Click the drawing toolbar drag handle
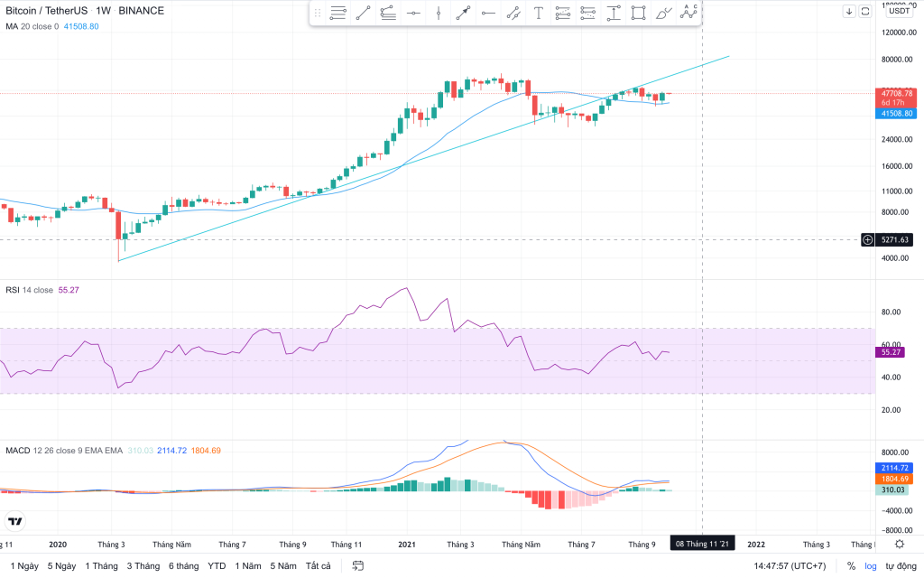 tap(317, 13)
